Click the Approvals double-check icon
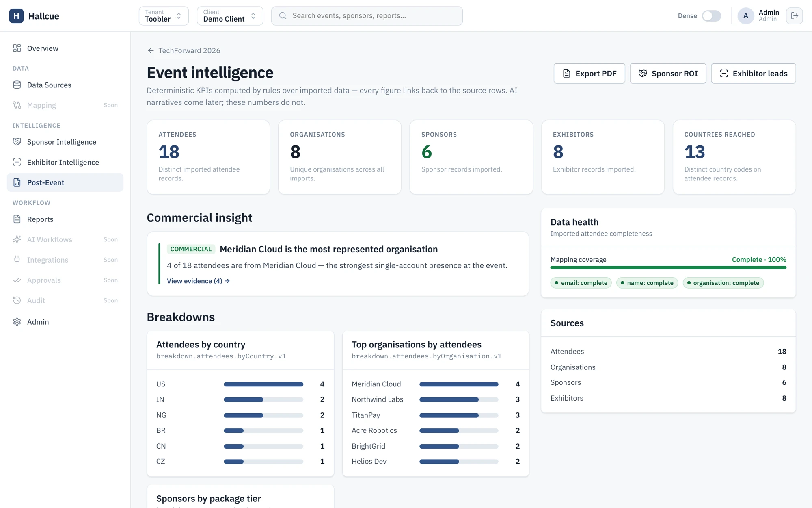Viewport: 812px width, 508px height. point(17,280)
